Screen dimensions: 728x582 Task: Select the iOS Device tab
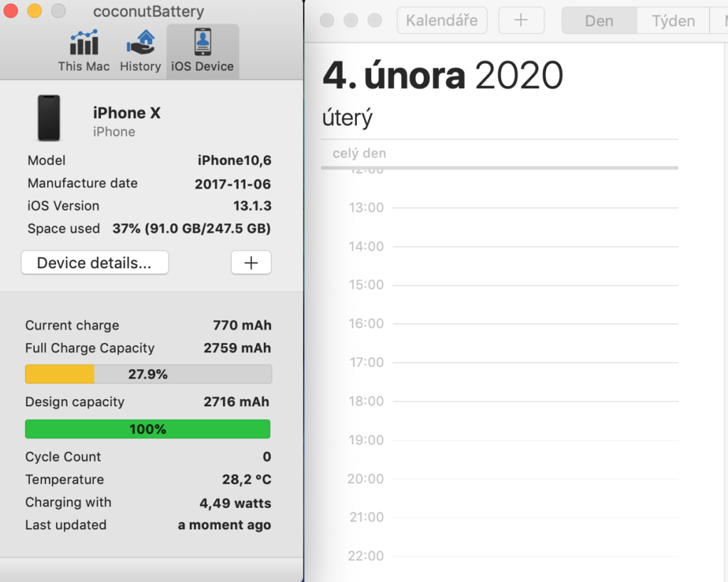click(x=202, y=52)
